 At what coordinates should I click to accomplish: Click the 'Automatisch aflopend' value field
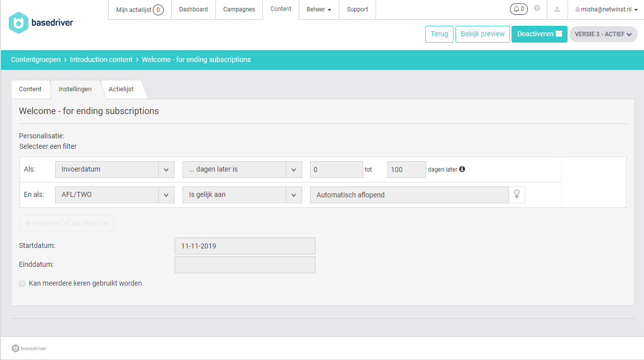[409, 195]
